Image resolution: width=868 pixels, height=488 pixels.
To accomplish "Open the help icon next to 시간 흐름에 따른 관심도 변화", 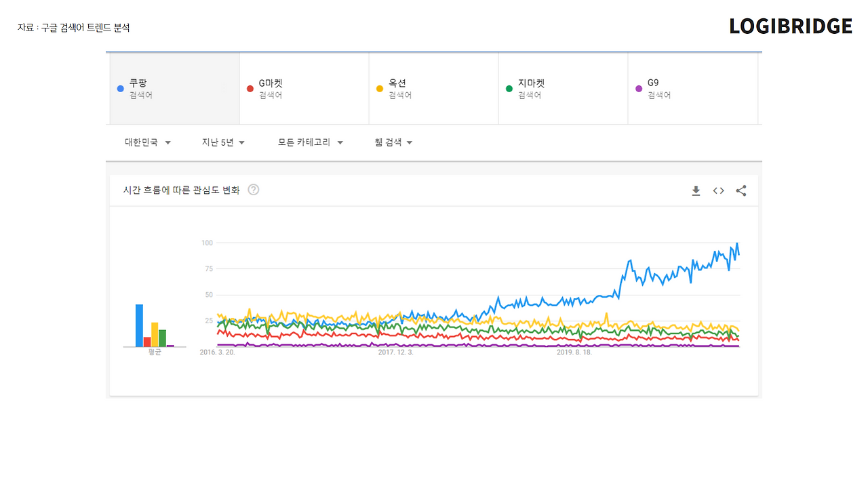I will 254,190.
